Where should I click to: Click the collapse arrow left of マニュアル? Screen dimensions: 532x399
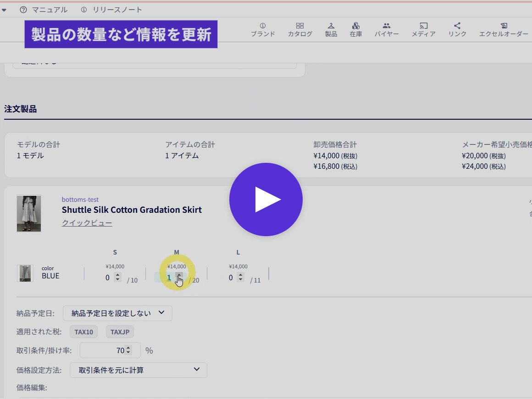click(4, 10)
